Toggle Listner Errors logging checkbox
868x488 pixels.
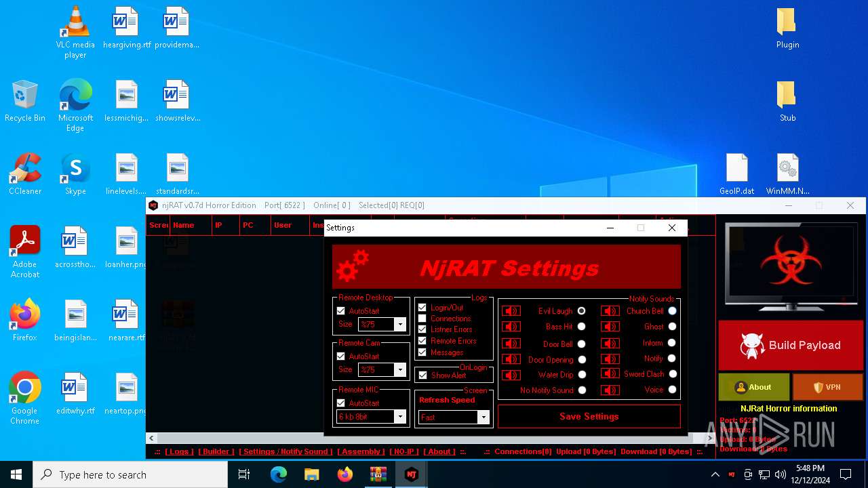(422, 329)
